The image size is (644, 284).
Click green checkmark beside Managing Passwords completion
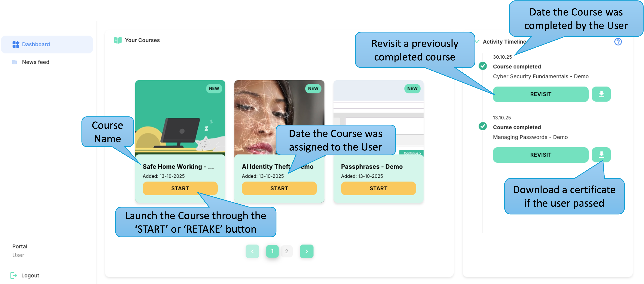[x=482, y=126]
